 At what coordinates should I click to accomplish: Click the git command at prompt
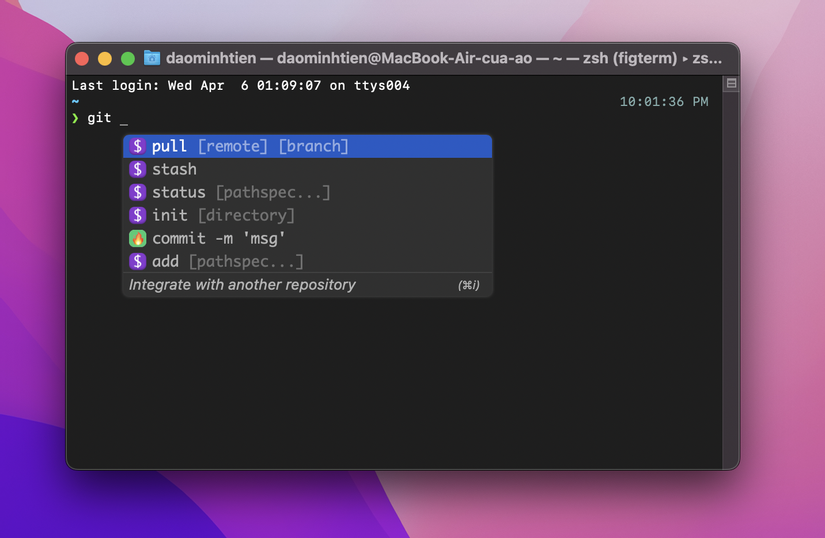tap(99, 118)
